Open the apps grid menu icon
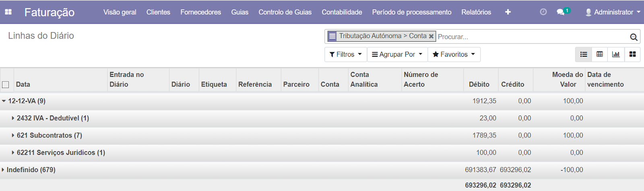This screenshot has width=644, height=191. point(8,12)
